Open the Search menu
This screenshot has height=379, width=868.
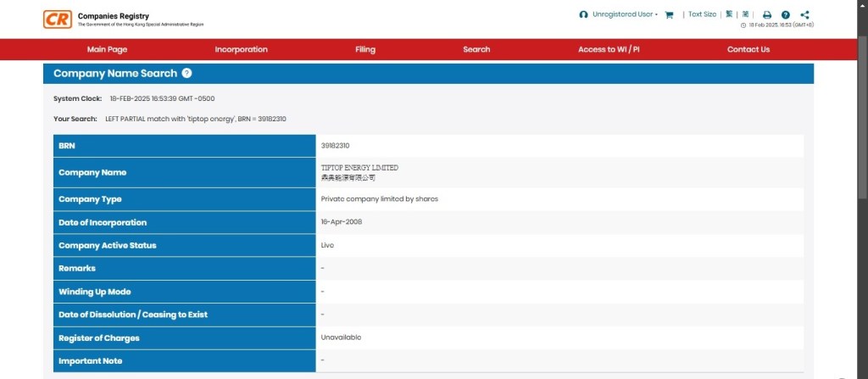476,49
